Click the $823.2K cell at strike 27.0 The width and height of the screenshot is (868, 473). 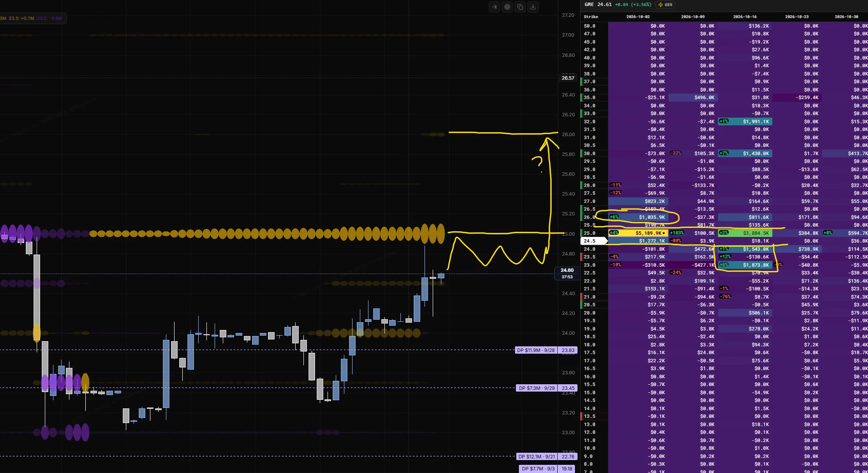[638, 201]
